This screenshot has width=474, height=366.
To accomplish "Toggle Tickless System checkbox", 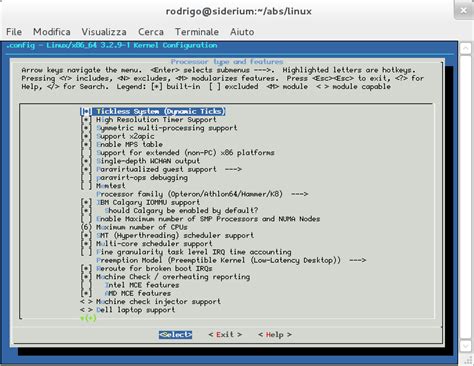I will (x=86, y=111).
